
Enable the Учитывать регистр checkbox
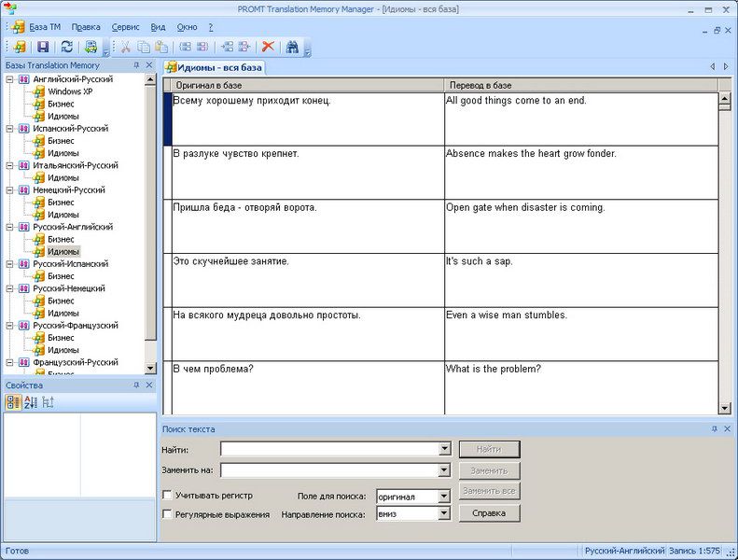[x=167, y=495]
